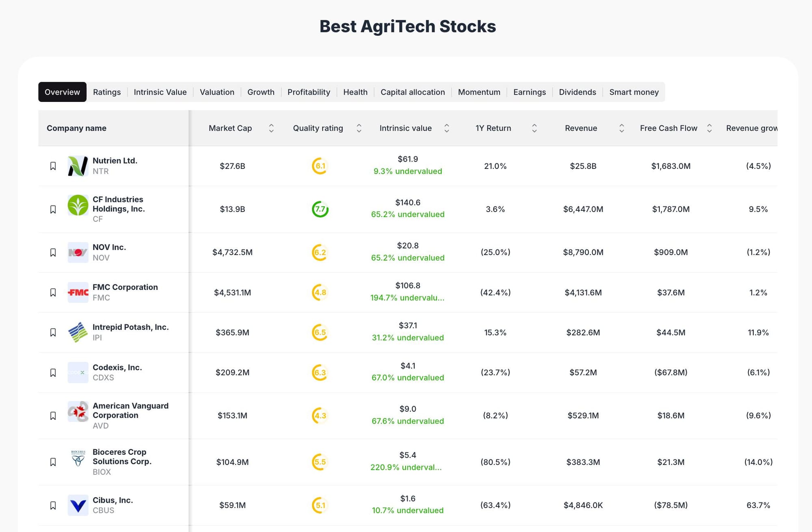Viewport: 812px width, 532px height.
Task: Switch to the Valuation tab
Action: pyautogui.click(x=217, y=92)
